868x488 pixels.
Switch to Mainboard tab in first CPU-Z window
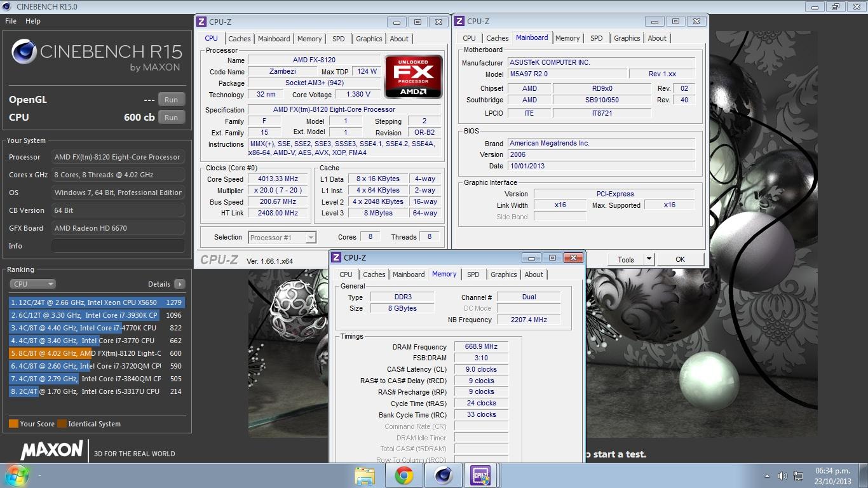(274, 39)
